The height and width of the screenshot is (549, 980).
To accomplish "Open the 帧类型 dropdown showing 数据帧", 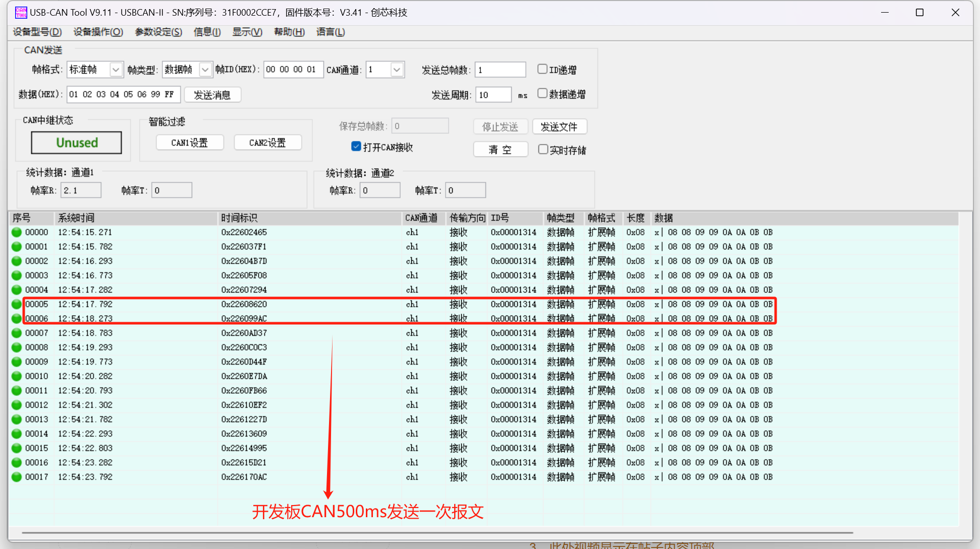I will pos(187,70).
